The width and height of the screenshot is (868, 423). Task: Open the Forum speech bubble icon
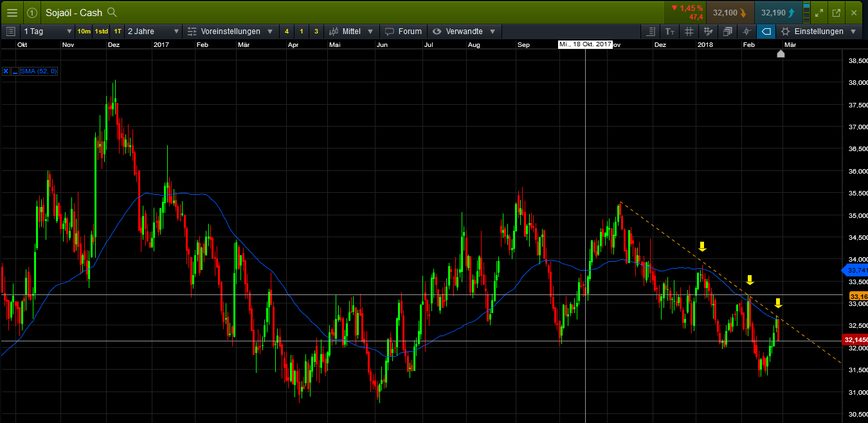[403, 31]
